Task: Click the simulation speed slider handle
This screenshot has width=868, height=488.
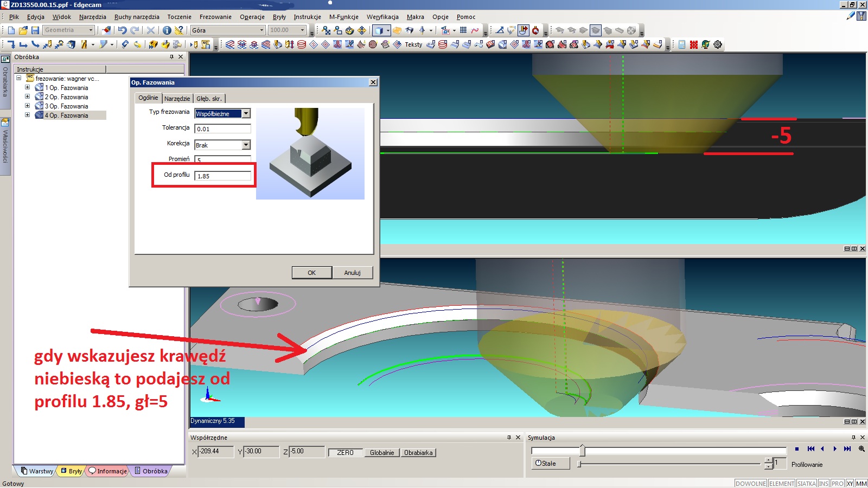Action: pos(579,464)
